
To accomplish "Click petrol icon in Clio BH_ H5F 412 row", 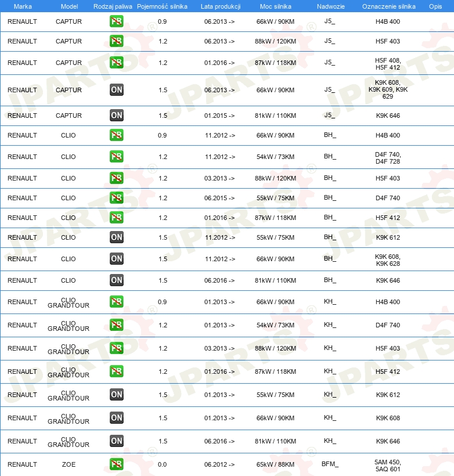I will click(x=117, y=217).
